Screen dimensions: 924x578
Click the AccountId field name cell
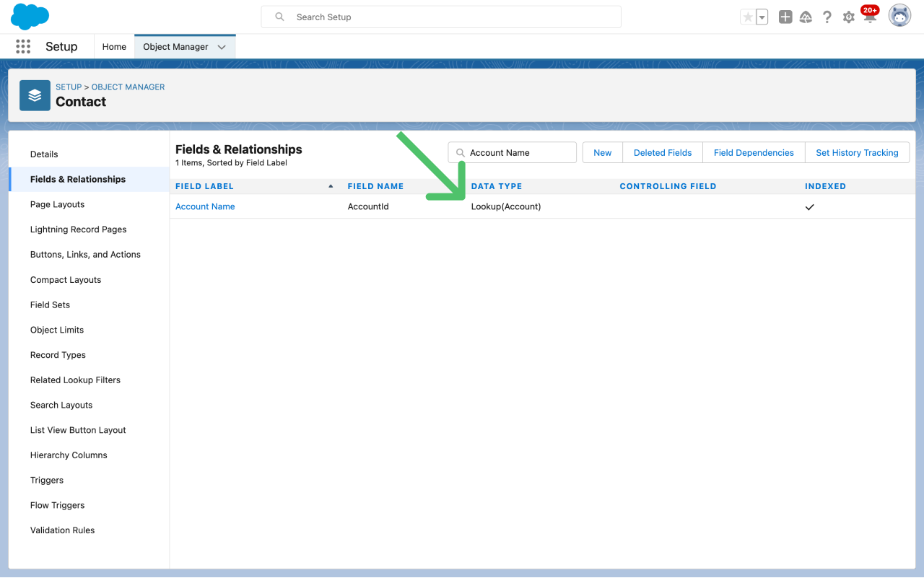(x=368, y=206)
